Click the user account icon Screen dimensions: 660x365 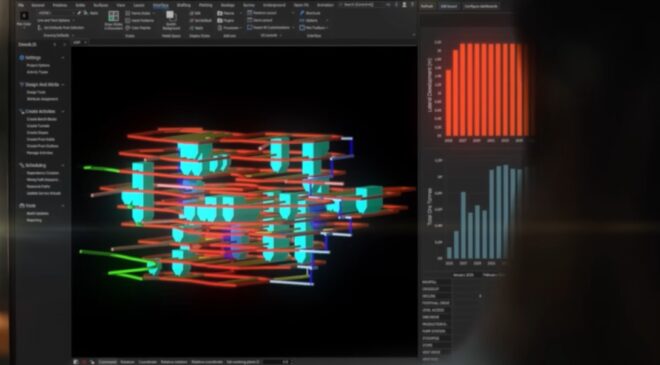coord(404,5)
